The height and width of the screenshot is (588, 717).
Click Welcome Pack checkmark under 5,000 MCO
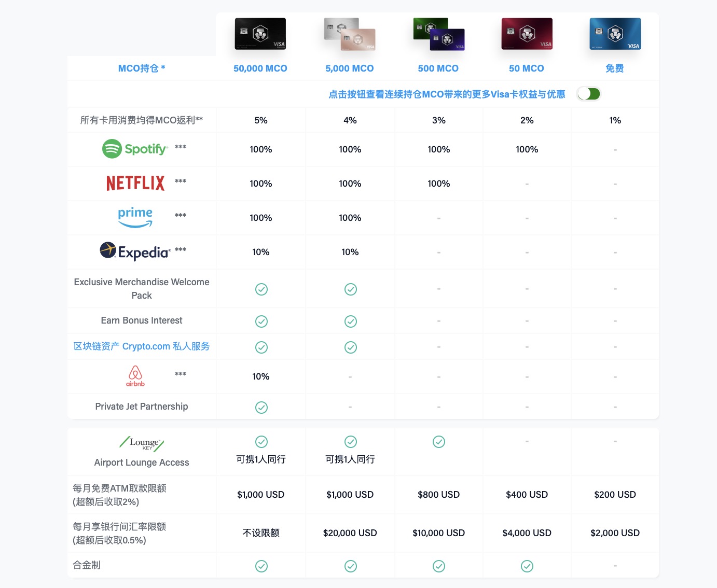351,289
